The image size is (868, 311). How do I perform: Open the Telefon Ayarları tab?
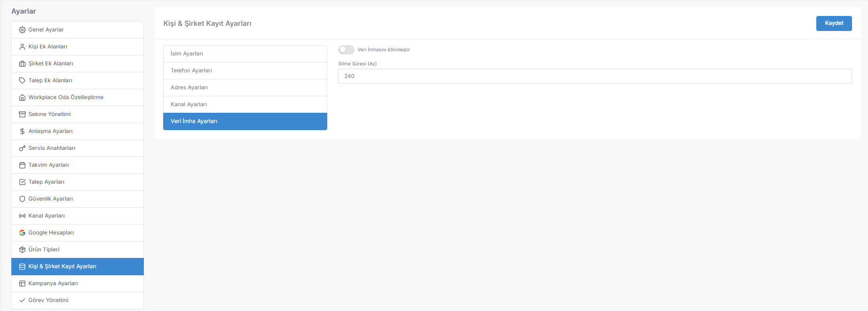click(x=245, y=70)
